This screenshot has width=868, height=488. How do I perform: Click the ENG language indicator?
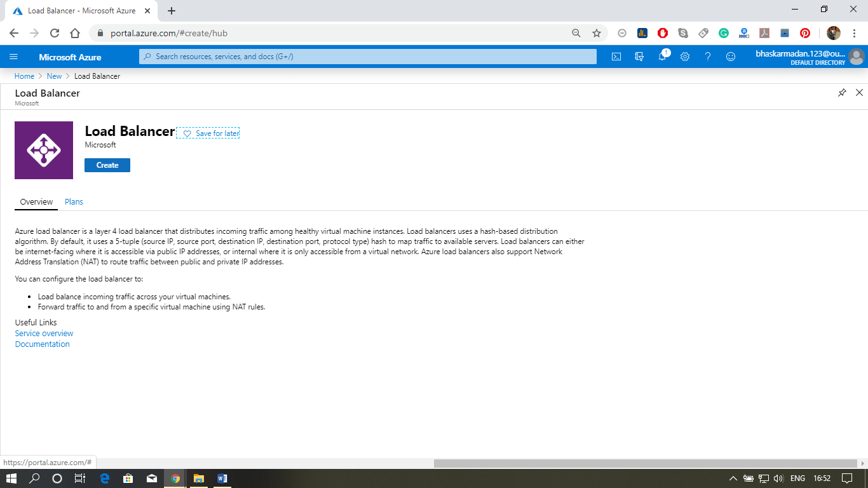797,478
